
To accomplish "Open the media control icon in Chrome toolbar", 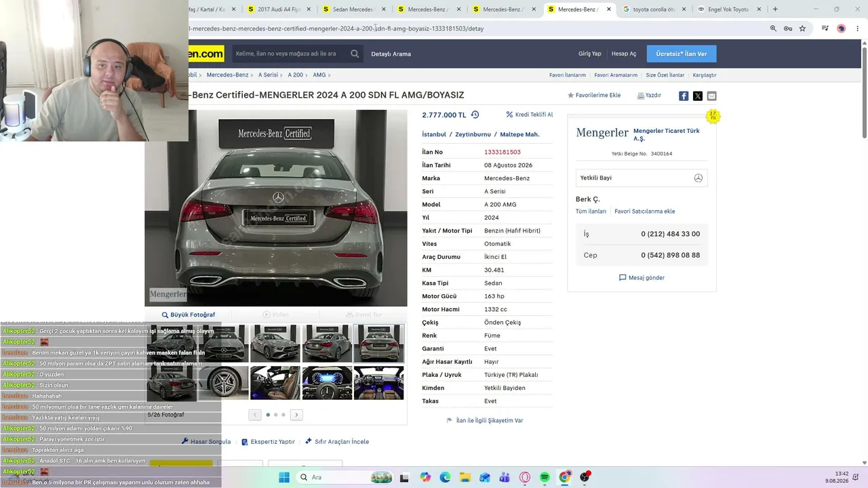I will pyautogui.click(x=825, y=28).
